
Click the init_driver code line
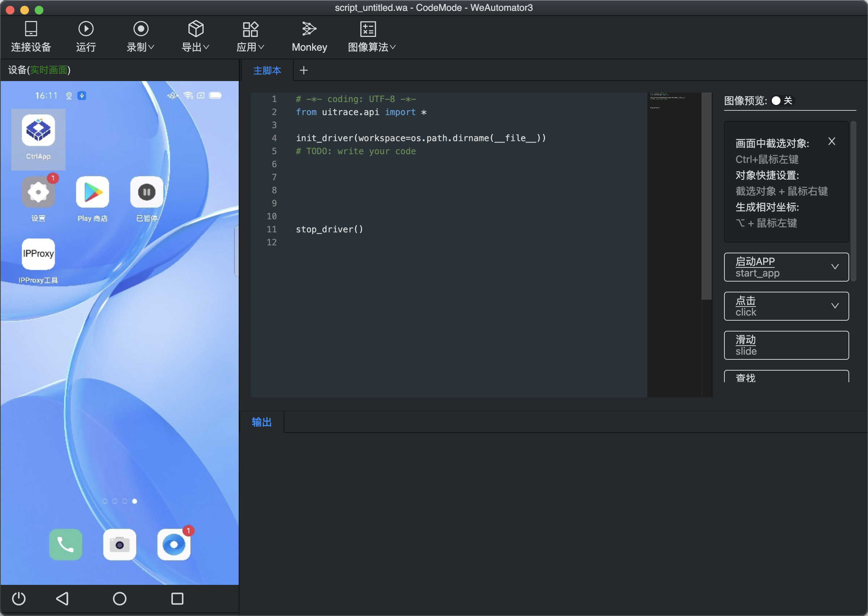tap(421, 138)
